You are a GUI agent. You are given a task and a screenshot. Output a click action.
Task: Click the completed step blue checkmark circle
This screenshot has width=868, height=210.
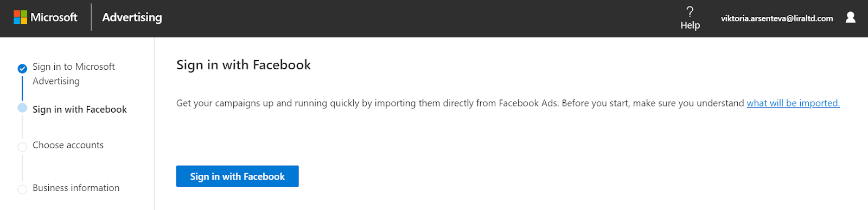[x=22, y=69]
